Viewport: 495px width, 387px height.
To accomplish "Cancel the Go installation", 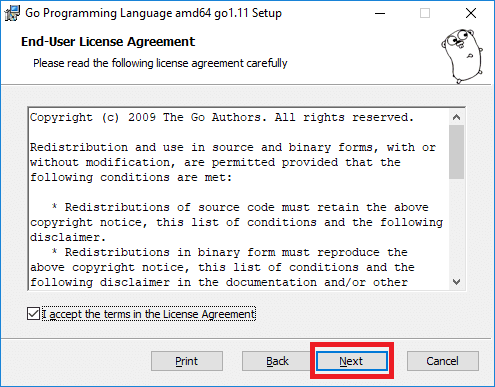I will click(443, 361).
